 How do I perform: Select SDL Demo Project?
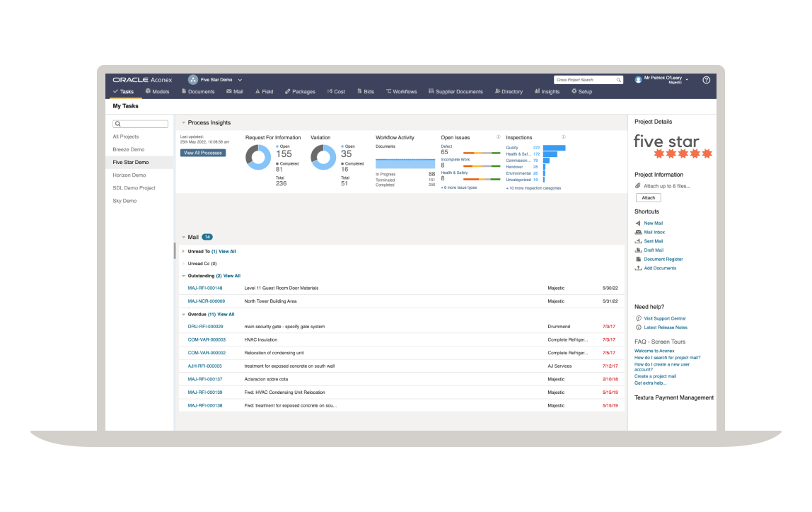(134, 188)
